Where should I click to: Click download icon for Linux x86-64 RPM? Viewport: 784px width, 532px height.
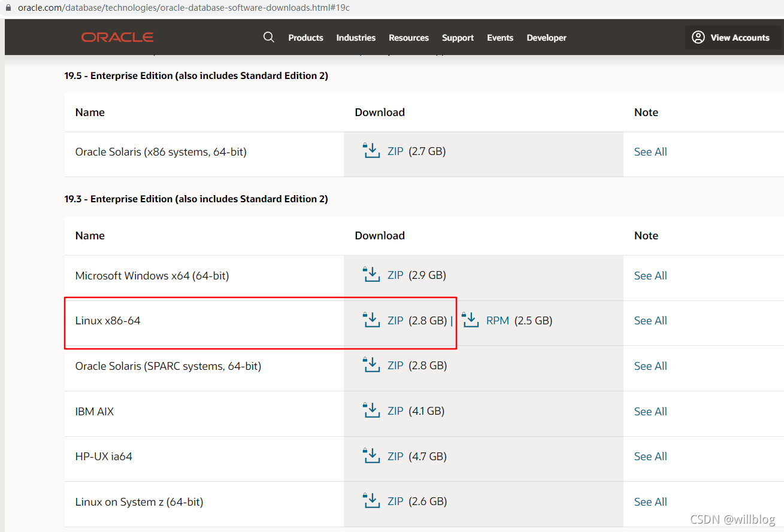[x=471, y=320]
